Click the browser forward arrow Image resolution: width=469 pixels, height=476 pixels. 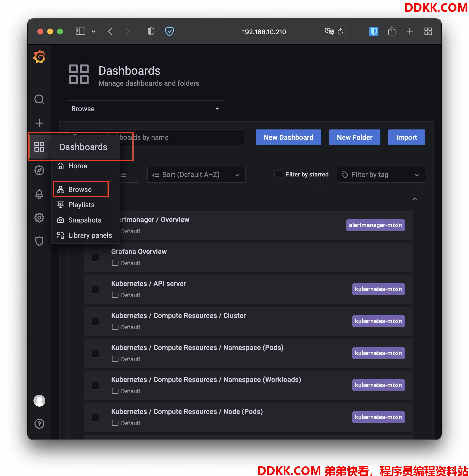click(127, 31)
